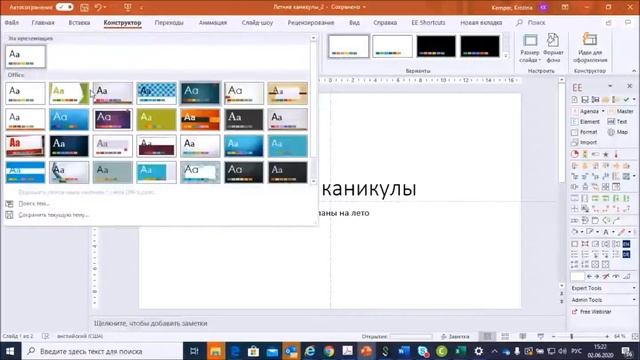Image resolution: width=640 pixels, height=360 pixels.
Task: Open Excel from the taskbar
Action: click(x=460, y=351)
